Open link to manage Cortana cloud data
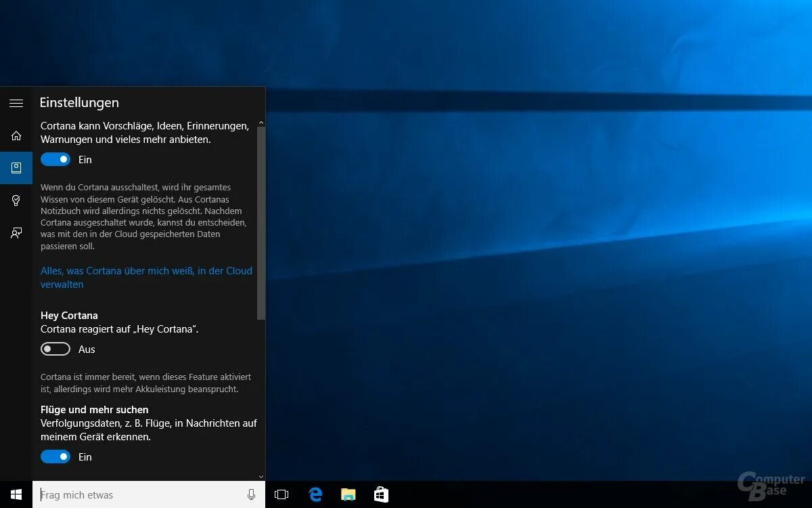The width and height of the screenshot is (812, 508). click(x=146, y=278)
